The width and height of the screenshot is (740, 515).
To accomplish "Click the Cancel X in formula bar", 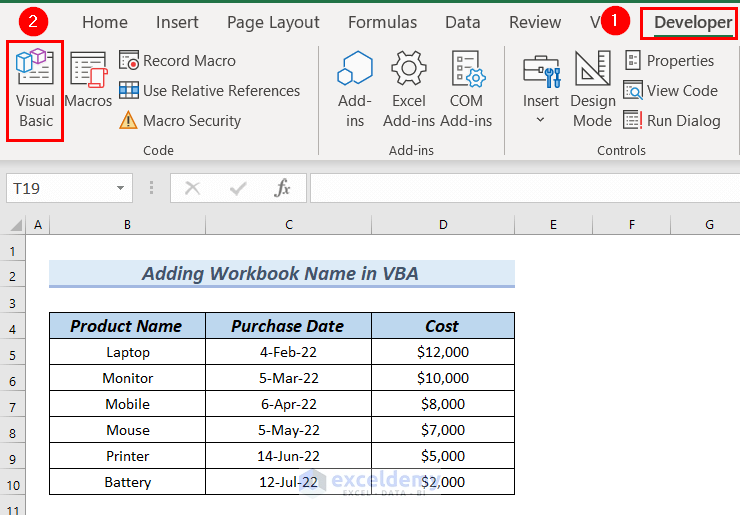I will tap(193, 188).
